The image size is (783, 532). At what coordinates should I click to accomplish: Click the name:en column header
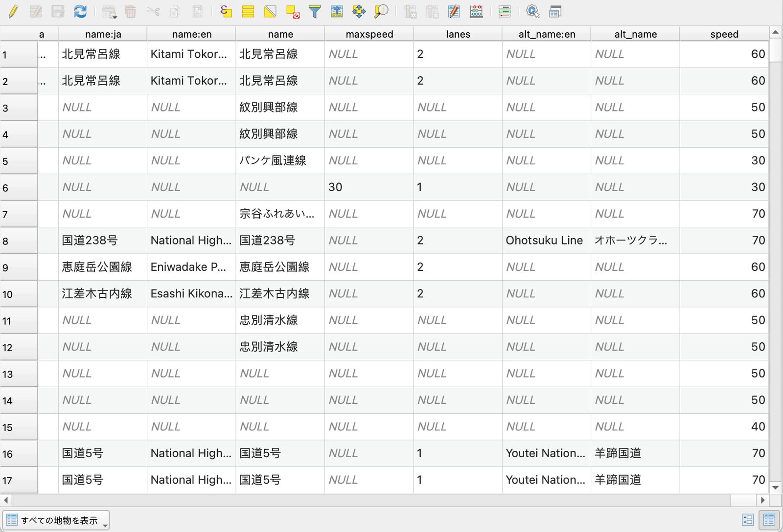click(191, 34)
